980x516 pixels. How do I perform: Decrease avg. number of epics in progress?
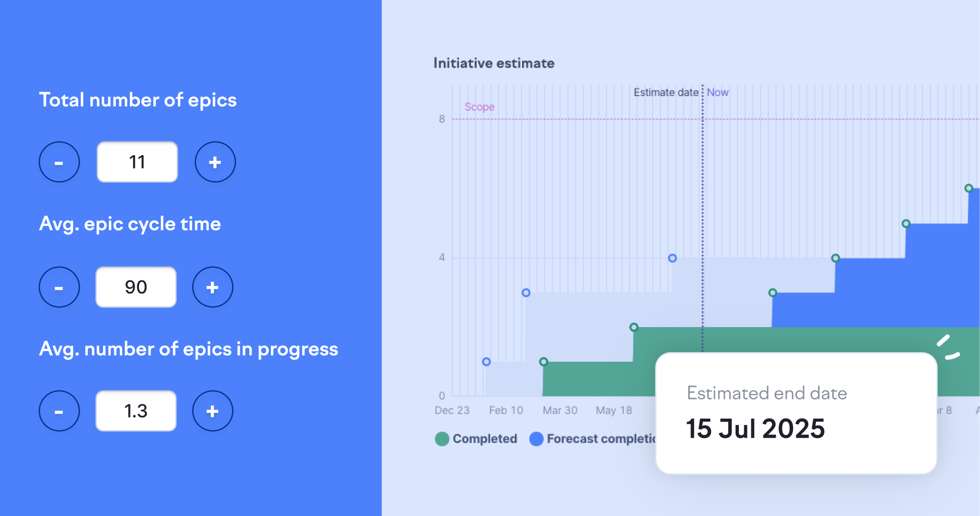tap(59, 411)
